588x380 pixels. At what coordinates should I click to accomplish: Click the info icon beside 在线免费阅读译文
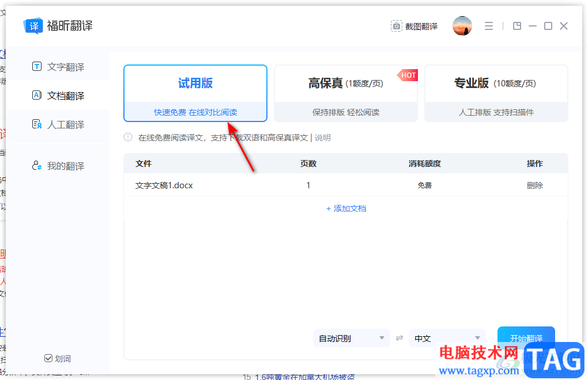click(x=128, y=138)
